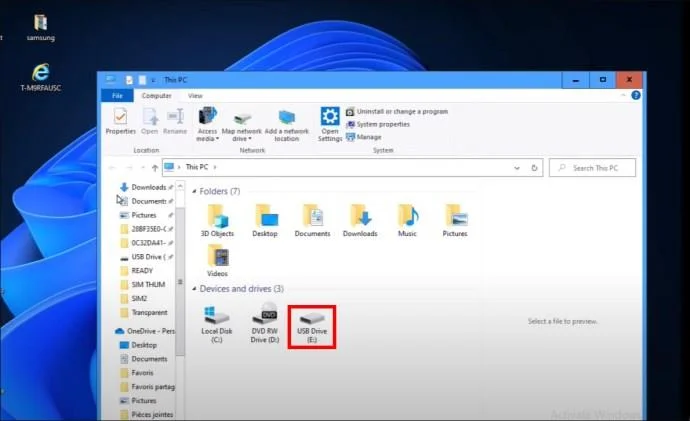The height and width of the screenshot is (421, 690).
Task: Open the USB Drive (E:) icon
Action: tap(312, 327)
